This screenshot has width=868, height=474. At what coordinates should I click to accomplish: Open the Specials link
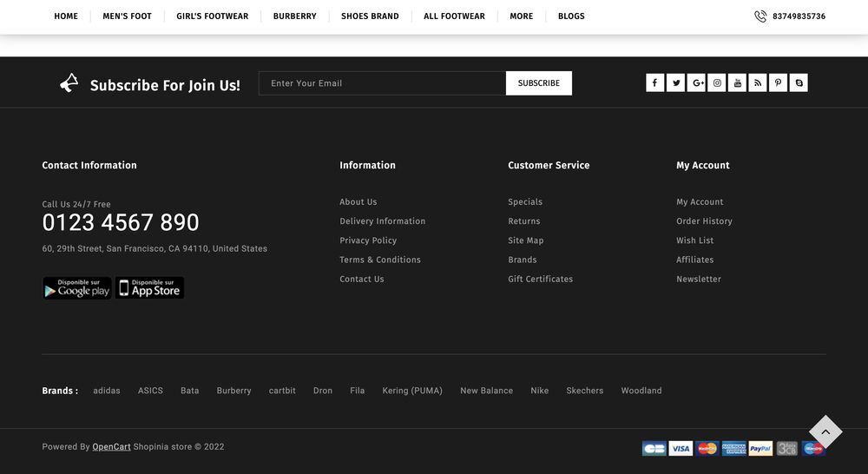[525, 202]
